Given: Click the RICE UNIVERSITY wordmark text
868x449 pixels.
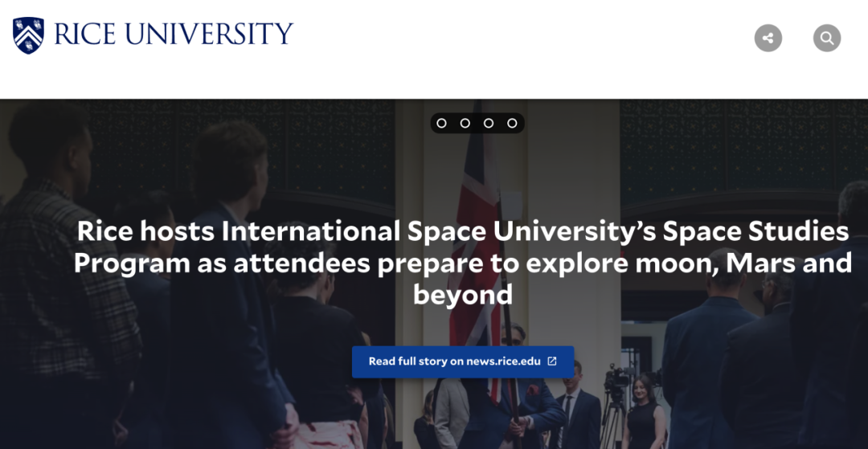Looking at the screenshot, I should (173, 35).
